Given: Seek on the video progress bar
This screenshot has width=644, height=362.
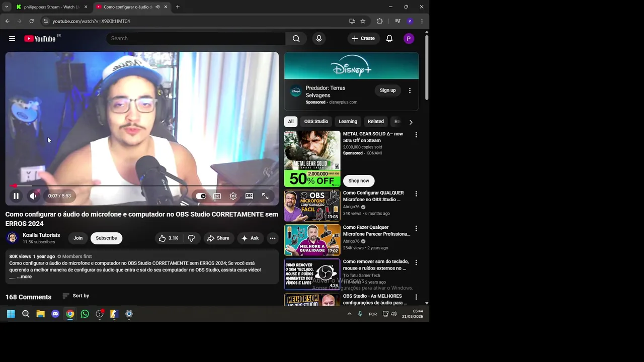Looking at the screenshot, I should point(142,186).
